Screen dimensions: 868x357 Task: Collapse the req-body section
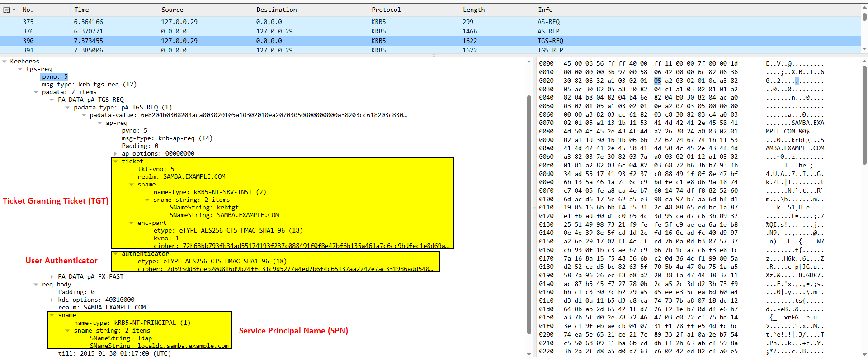point(36,285)
